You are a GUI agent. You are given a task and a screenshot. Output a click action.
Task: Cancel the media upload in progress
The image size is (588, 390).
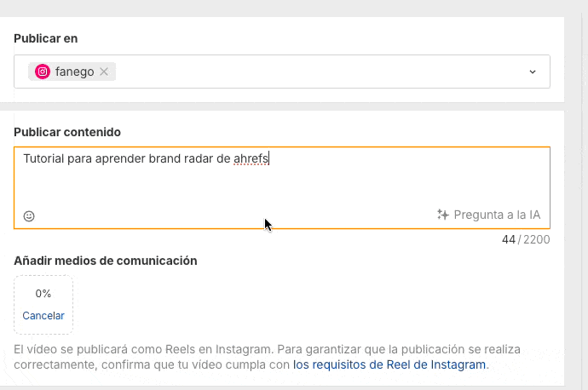pos(43,316)
